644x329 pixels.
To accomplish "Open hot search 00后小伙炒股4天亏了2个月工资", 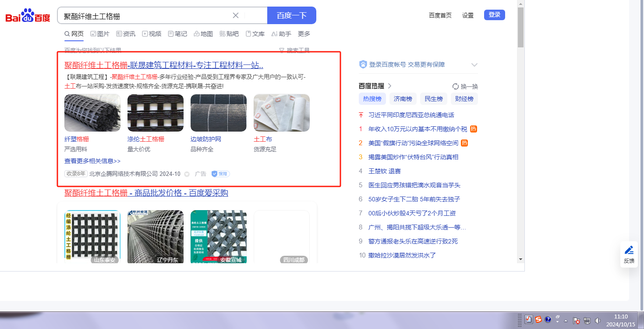I will [412, 213].
